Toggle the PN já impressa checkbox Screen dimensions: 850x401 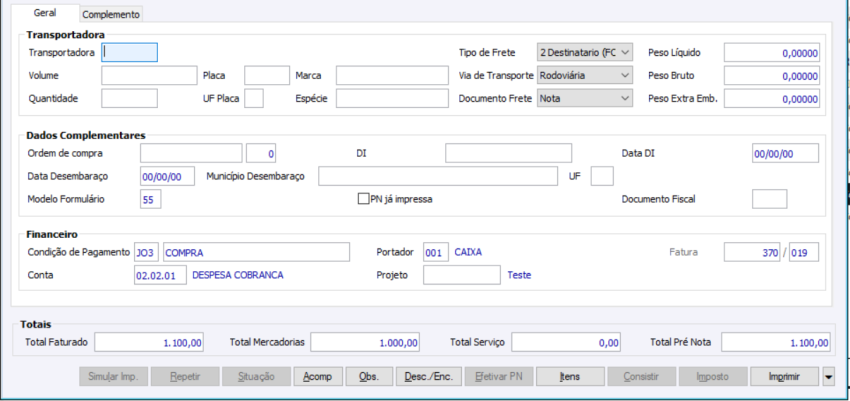pyautogui.click(x=364, y=199)
